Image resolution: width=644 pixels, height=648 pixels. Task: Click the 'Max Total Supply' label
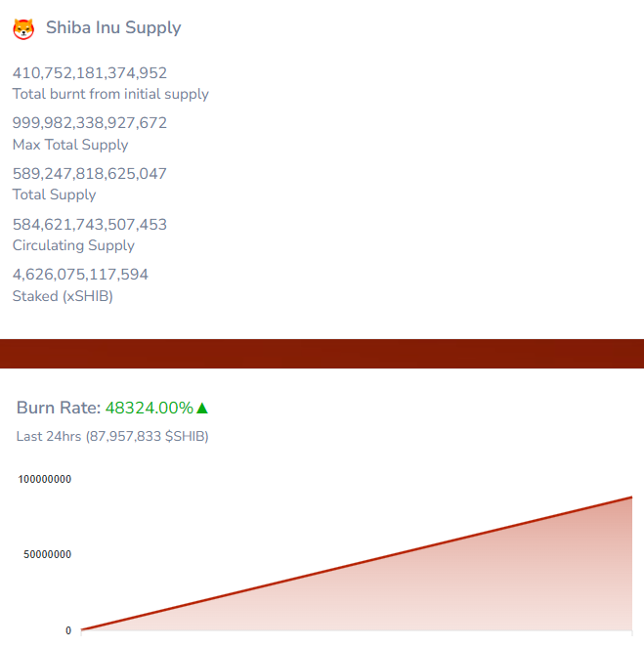coord(70,145)
